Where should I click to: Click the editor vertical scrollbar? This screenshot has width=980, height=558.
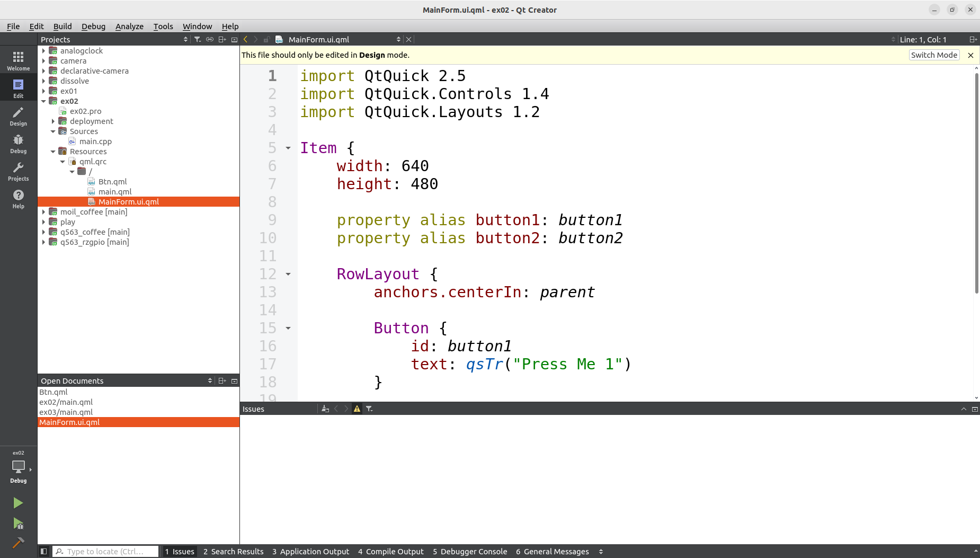coord(976,183)
